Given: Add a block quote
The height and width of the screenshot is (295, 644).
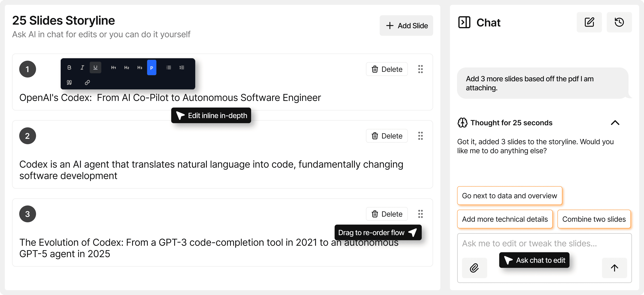Looking at the screenshot, I should [x=69, y=82].
